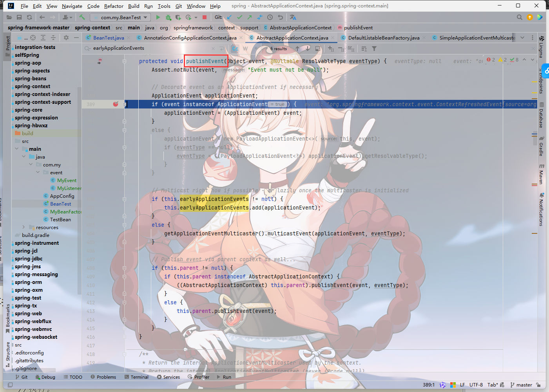Toggle Words option W in find bar
The width and height of the screenshot is (549, 392).
pos(245,49)
